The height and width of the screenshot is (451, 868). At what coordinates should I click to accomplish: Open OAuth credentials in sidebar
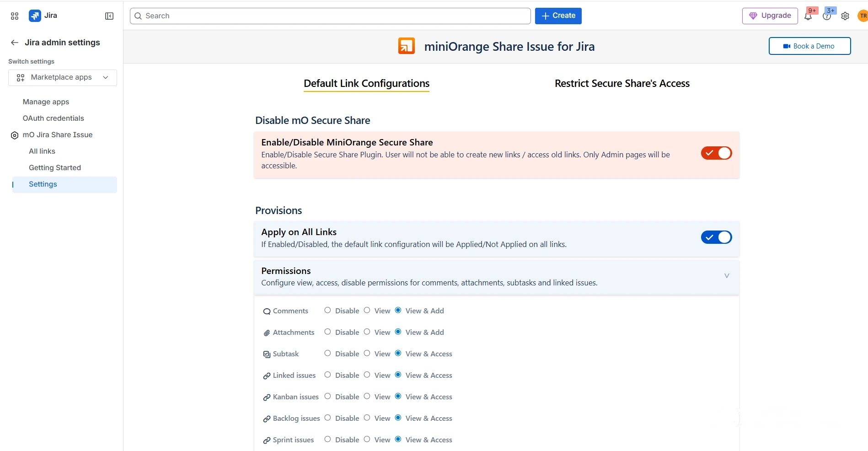click(53, 118)
